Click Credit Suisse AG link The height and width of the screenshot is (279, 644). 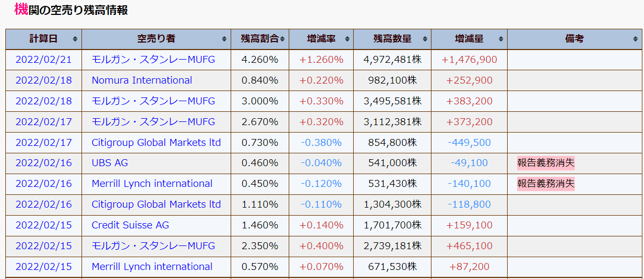point(130,225)
